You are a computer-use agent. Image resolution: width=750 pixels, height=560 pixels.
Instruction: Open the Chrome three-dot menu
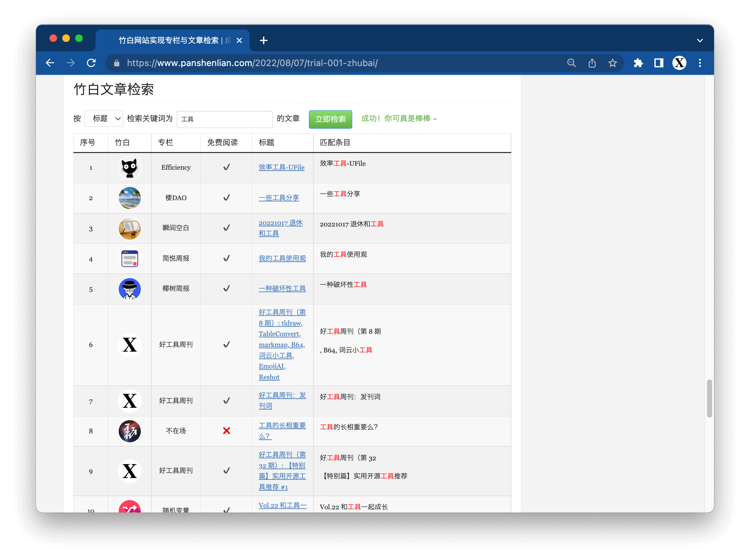pos(700,63)
